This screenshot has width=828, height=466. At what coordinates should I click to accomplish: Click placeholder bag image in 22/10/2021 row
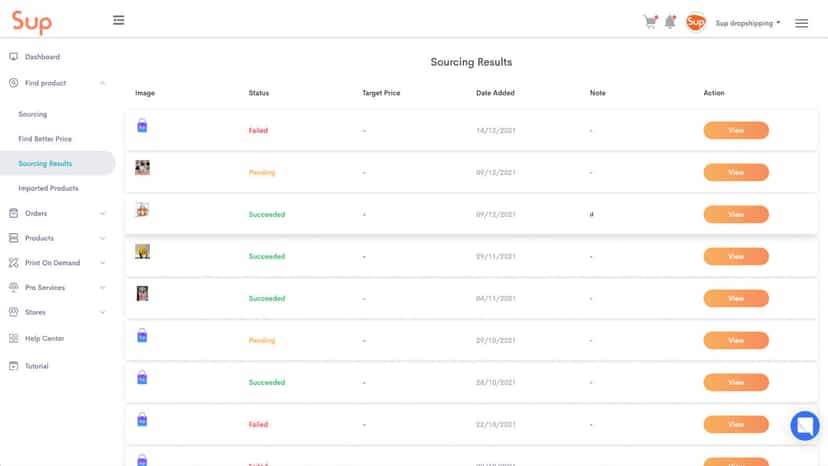[x=142, y=420]
